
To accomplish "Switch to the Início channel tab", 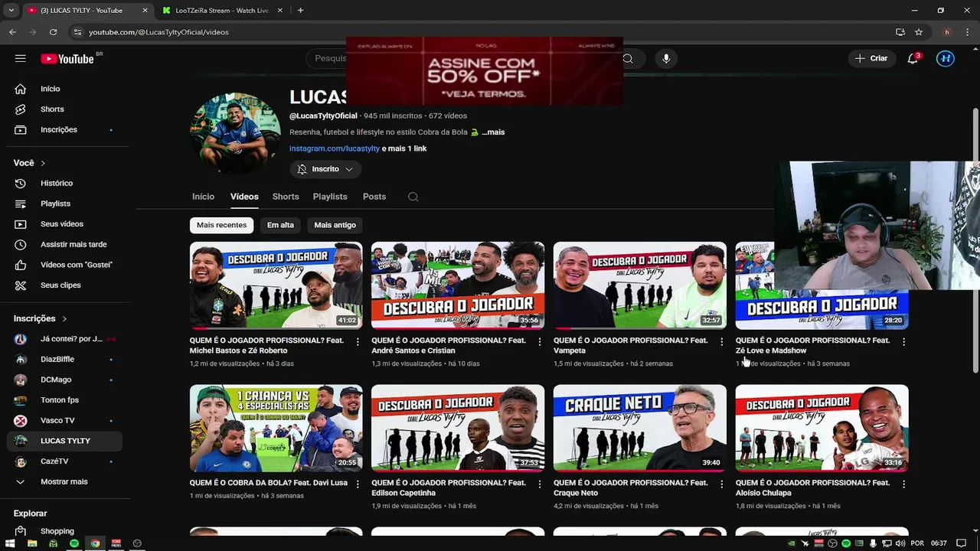I will pyautogui.click(x=203, y=197).
